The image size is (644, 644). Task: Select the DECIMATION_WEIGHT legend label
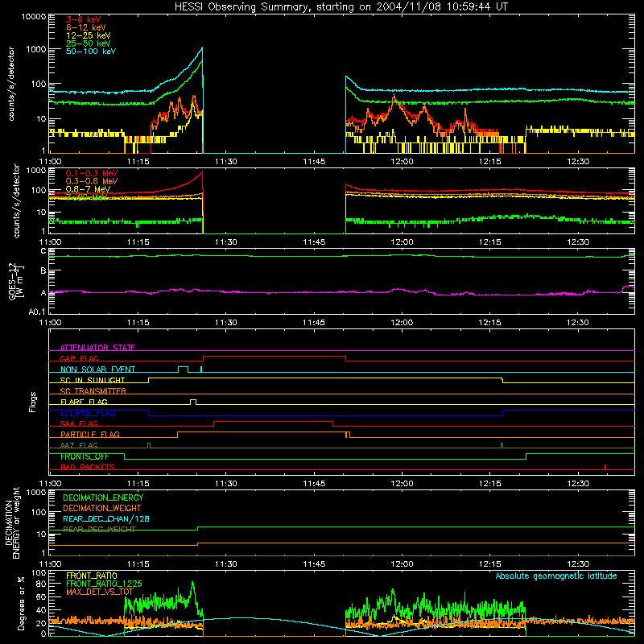(x=102, y=508)
